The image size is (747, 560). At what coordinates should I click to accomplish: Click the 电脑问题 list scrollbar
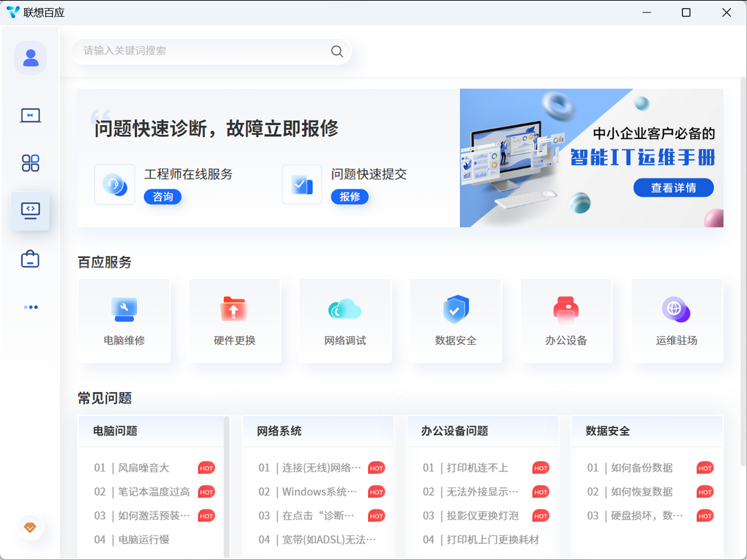226,486
